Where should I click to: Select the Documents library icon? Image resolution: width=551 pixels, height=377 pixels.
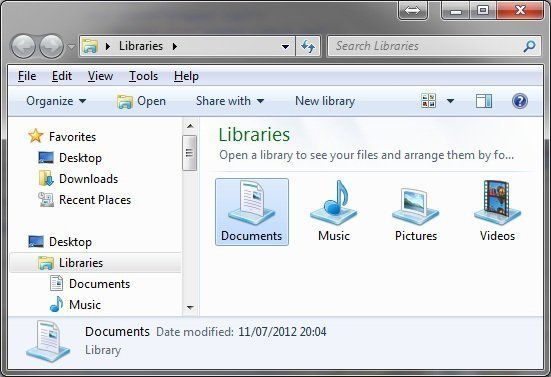(x=252, y=212)
